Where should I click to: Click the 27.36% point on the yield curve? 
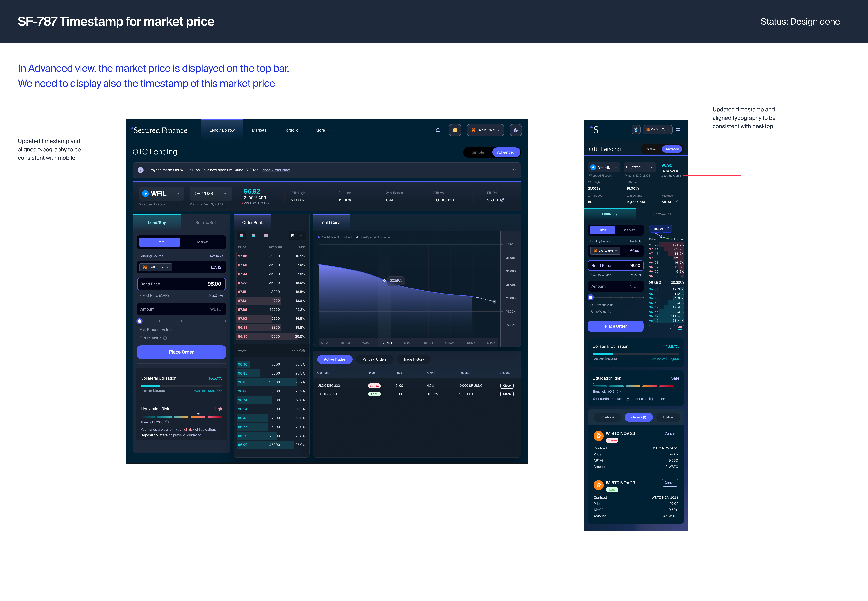click(x=384, y=281)
